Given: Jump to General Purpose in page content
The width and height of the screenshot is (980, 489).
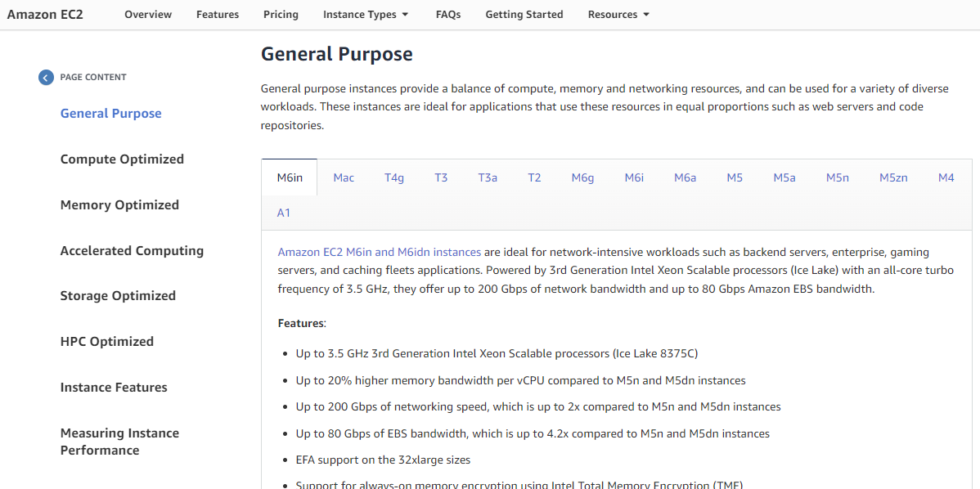Looking at the screenshot, I should pos(110,114).
